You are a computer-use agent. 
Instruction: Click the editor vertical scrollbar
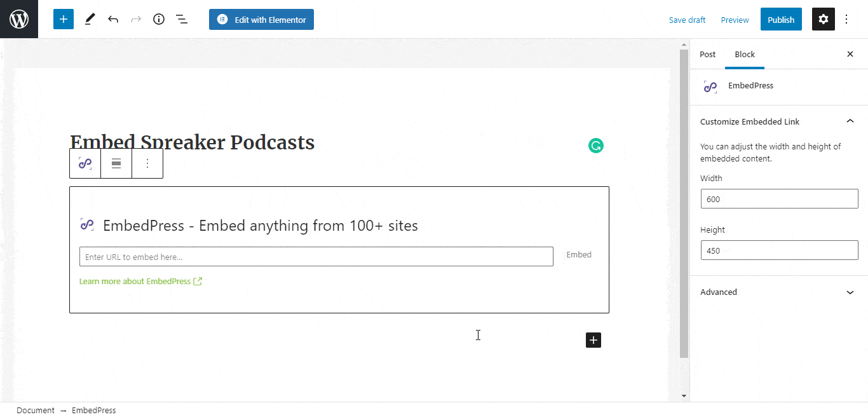point(684,203)
